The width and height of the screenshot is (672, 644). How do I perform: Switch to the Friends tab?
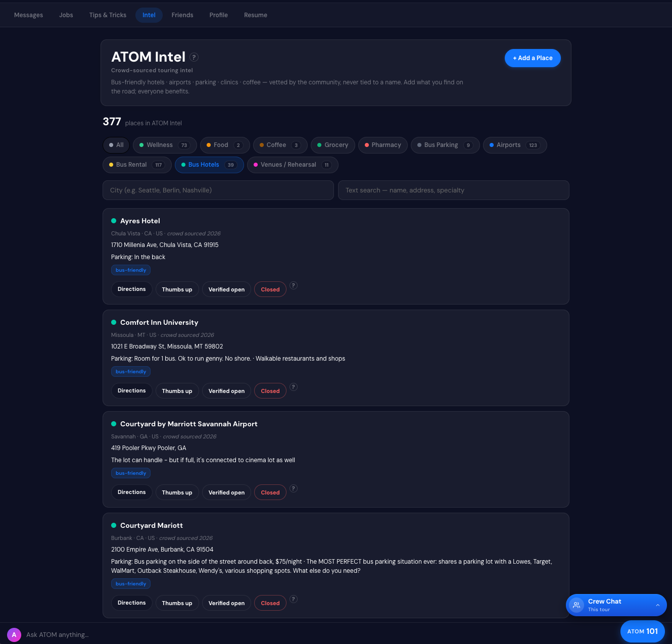click(182, 15)
